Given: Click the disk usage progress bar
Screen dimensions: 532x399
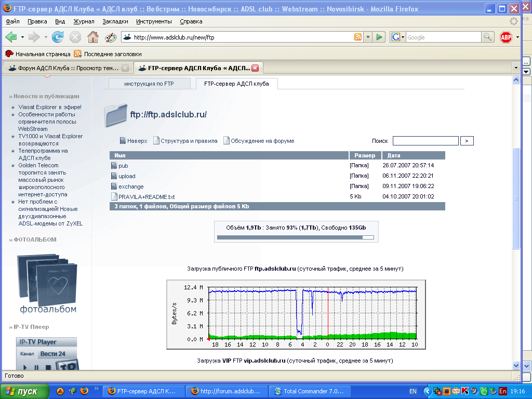Looking at the screenshot, I should pos(295,237).
